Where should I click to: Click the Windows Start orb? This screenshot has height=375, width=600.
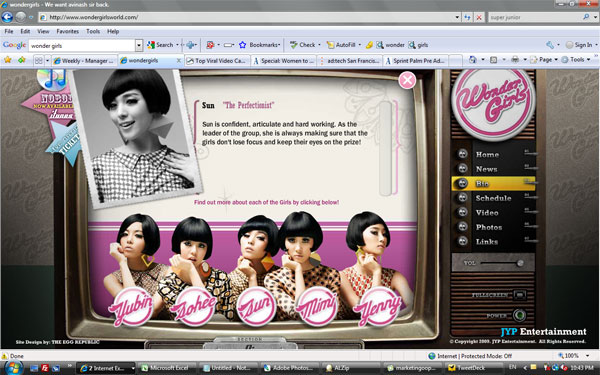pos(13,368)
